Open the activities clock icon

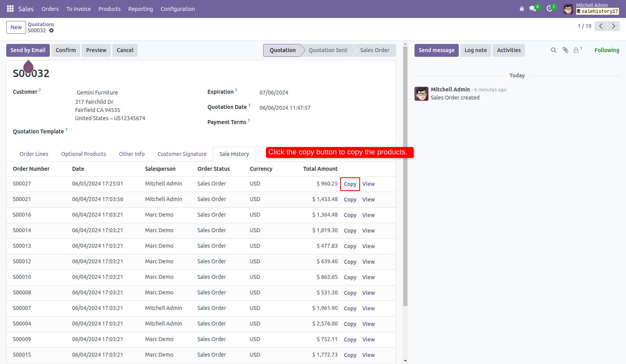coord(549,9)
